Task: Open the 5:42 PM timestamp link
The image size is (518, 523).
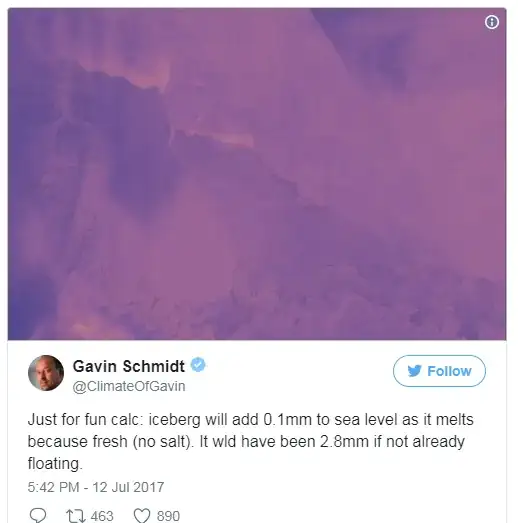Action: [x=53, y=487]
